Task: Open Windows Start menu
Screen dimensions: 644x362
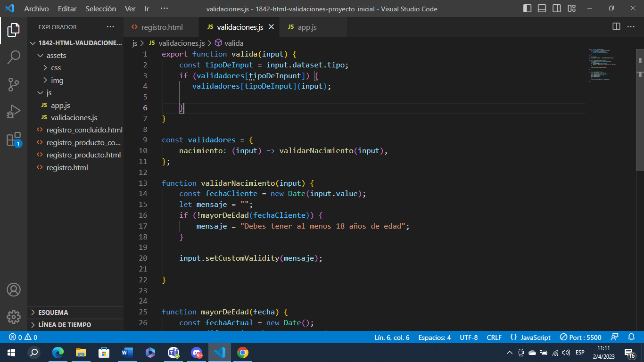Action: (x=11, y=353)
